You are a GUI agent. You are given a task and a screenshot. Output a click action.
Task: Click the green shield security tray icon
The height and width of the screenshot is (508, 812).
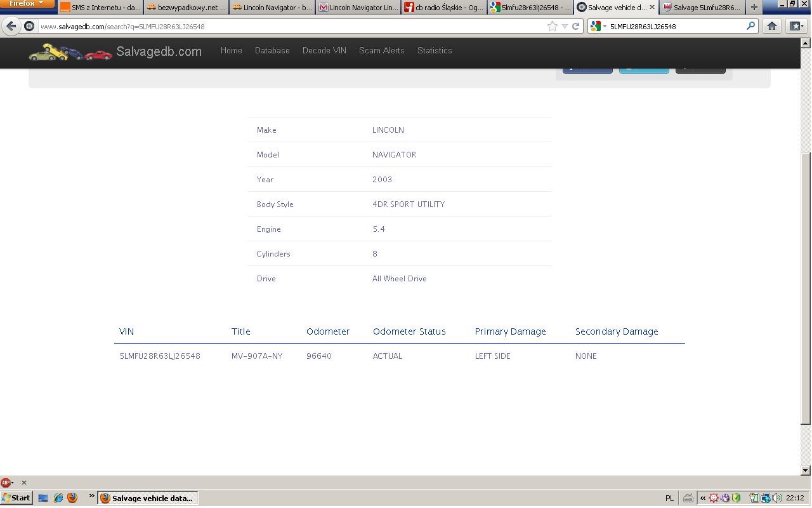click(x=736, y=498)
